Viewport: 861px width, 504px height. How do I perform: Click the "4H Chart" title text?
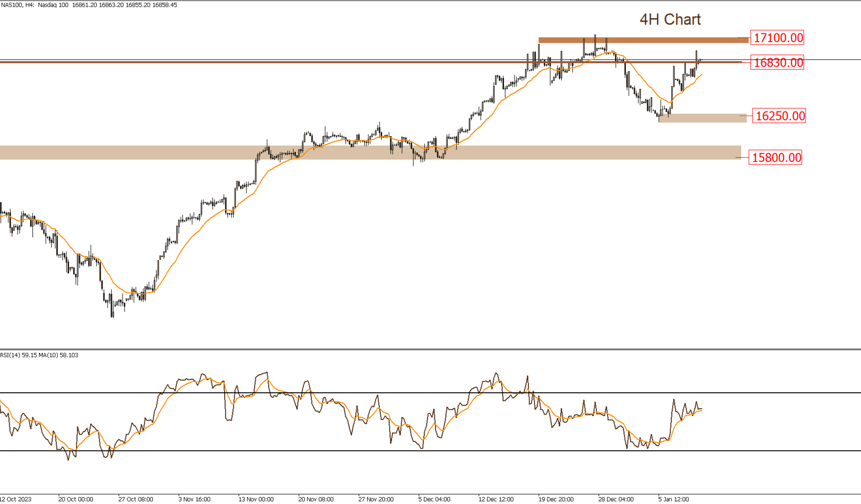point(670,19)
